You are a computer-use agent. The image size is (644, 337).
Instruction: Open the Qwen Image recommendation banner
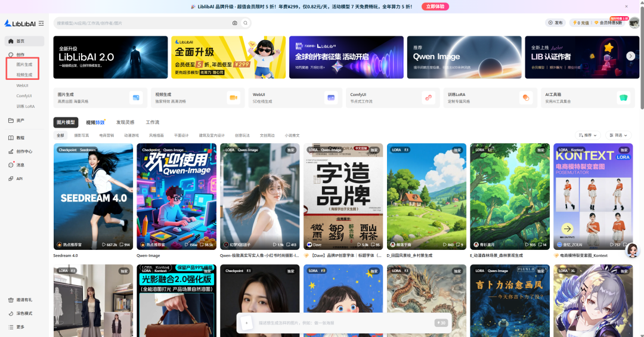point(464,57)
